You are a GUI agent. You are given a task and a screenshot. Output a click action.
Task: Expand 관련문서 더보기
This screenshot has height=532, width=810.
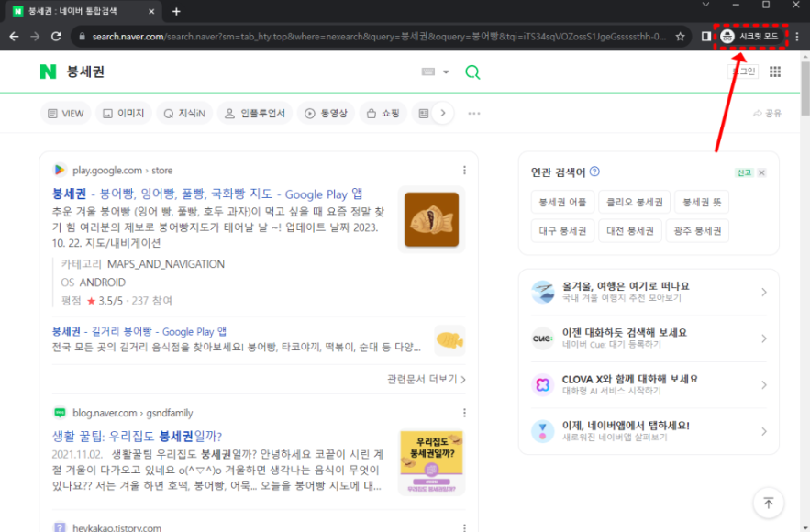click(x=427, y=379)
